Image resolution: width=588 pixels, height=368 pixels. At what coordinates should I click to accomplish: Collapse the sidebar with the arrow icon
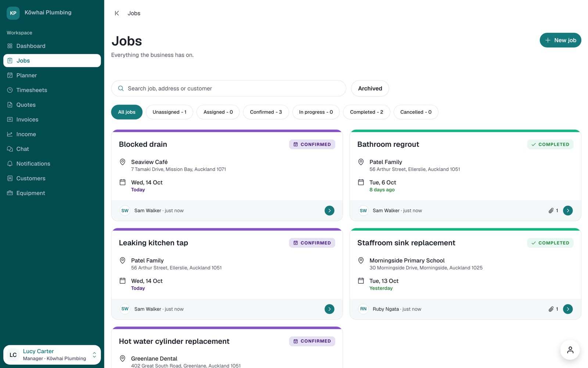pyautogui.click(x=117, y=13)
